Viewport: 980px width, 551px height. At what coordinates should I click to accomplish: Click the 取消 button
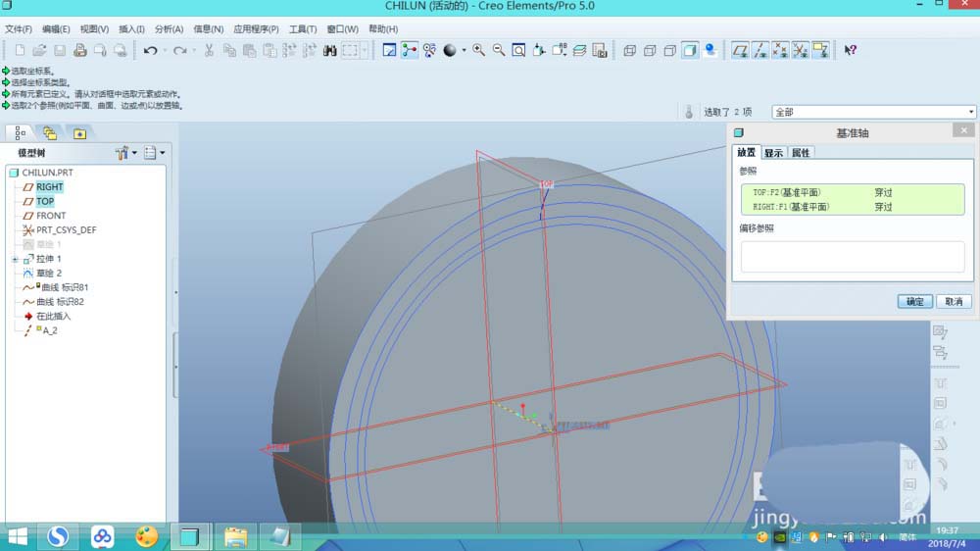coord(954,301)
